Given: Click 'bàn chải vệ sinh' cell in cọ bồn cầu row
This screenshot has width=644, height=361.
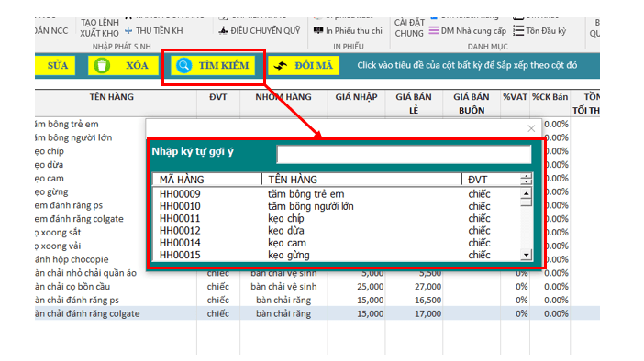Looking at the screenshot, I should pyautogui.click(x=283, y=287).
